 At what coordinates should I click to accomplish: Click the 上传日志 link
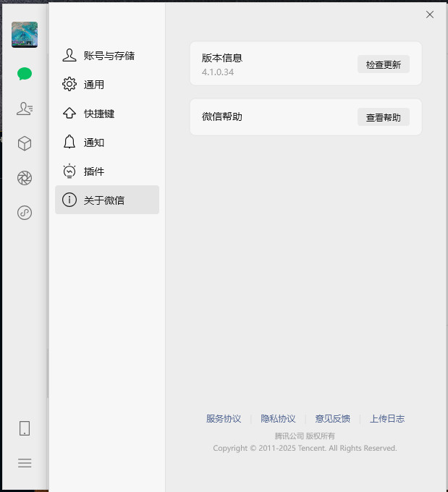(x=386, y=419)
